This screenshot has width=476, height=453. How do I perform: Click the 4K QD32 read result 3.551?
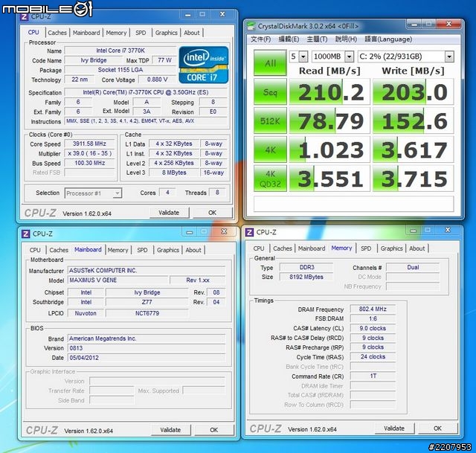pyautogui.click(x=329, y=179)
